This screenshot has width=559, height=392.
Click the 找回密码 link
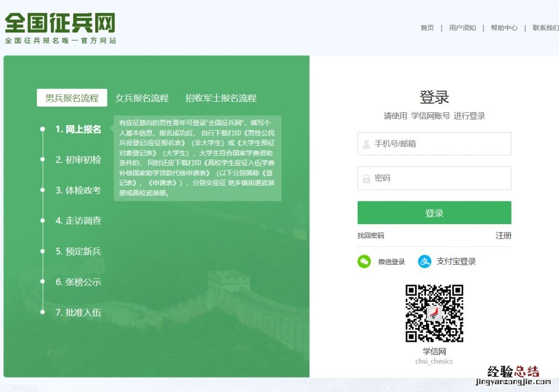370,236
